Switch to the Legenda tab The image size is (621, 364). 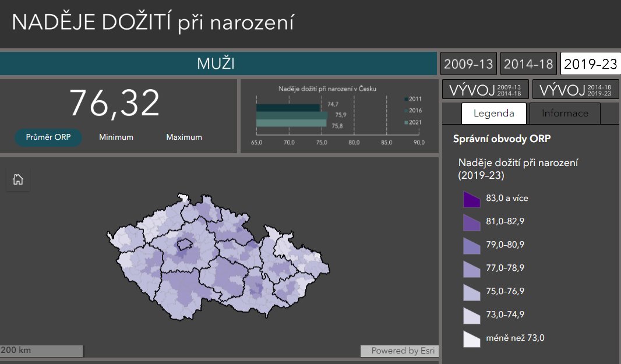(493, 113)
